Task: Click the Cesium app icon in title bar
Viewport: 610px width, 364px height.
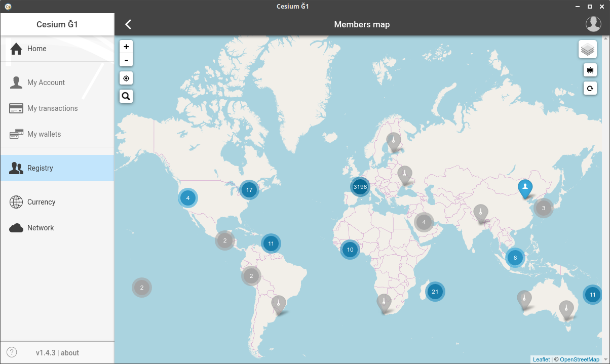Action: [8, 7]
